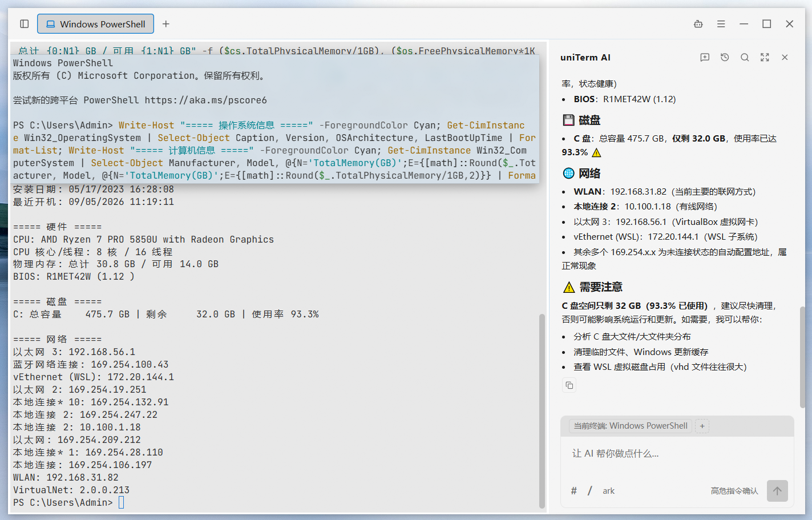This screenshot has width=812, height=520.
Task: Click the floppy disk icon beside 磁盘
Action: tap(568, 120)
